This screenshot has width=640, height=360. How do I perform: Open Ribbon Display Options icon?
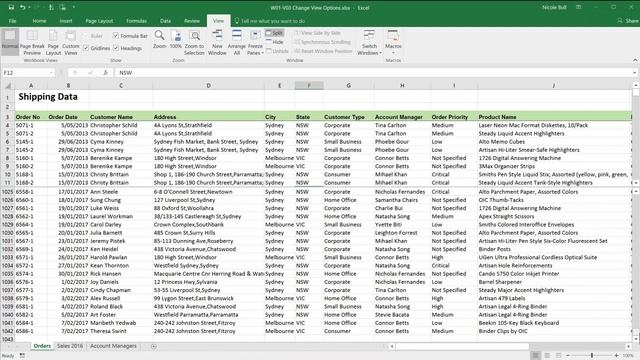[578, 7]
